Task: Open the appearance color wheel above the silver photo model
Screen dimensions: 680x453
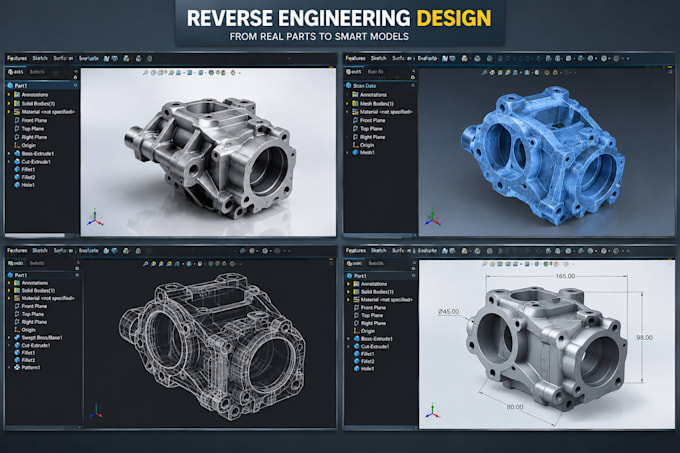Action: click(211, 73)
